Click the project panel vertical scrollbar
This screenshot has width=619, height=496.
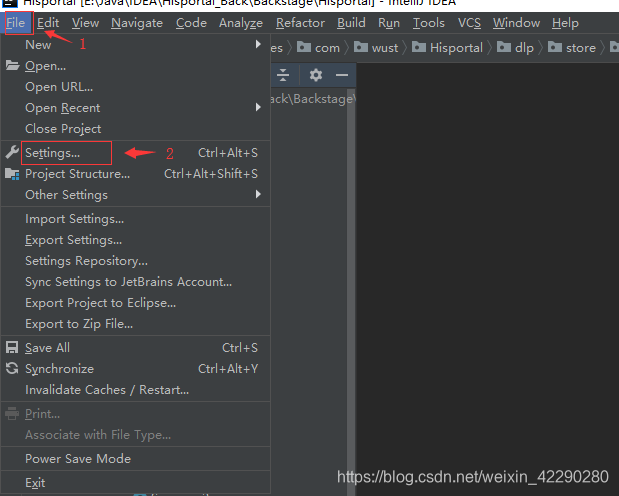click(x=351, y=292)
